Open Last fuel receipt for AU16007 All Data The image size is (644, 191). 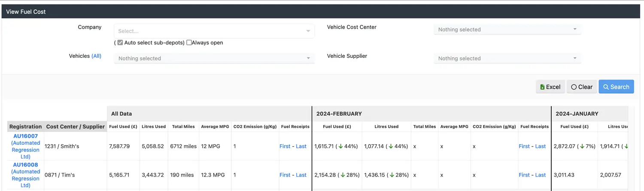click(x=301, y=146)
